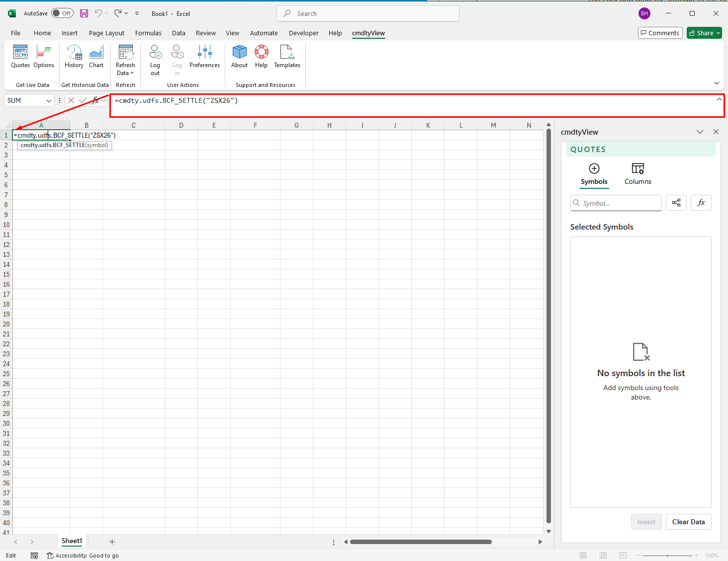The image size is (728, 561).
Task: Click zoom in plus button
Action: pyautogui.click(x=696, y=556)
